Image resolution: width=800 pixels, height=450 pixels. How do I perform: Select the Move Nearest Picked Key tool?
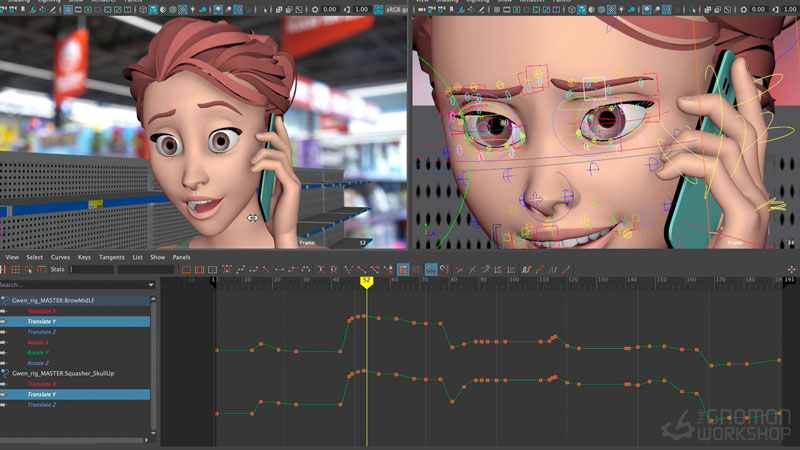[x=3, y=269]
